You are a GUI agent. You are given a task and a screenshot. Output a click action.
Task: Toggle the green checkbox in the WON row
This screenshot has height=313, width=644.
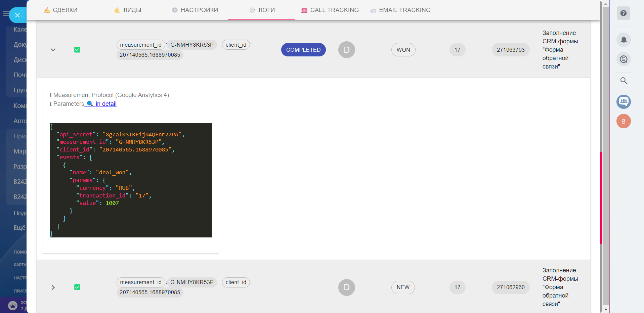(x=77, y=50)
